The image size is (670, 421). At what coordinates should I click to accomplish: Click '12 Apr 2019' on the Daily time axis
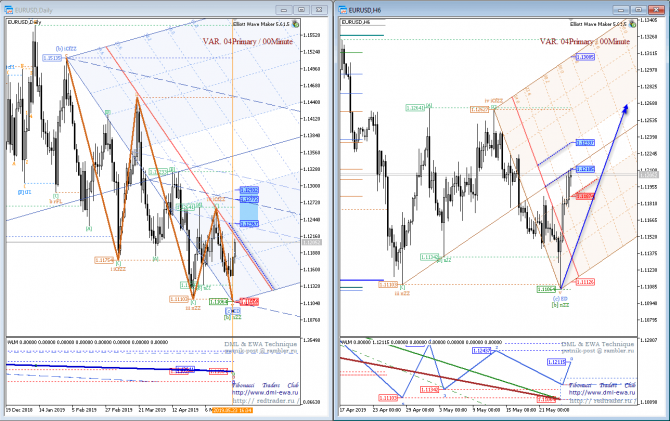tap(185, 410)
